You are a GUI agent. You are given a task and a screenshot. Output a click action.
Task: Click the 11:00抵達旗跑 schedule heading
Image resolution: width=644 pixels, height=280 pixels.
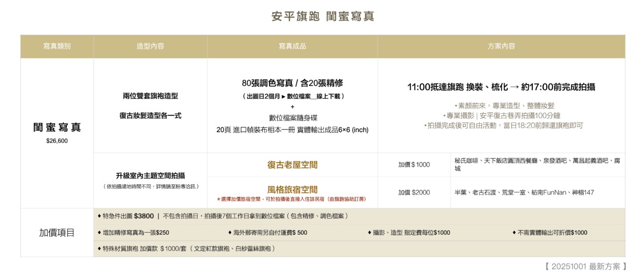pyautogui.click(x=501, y=87)
